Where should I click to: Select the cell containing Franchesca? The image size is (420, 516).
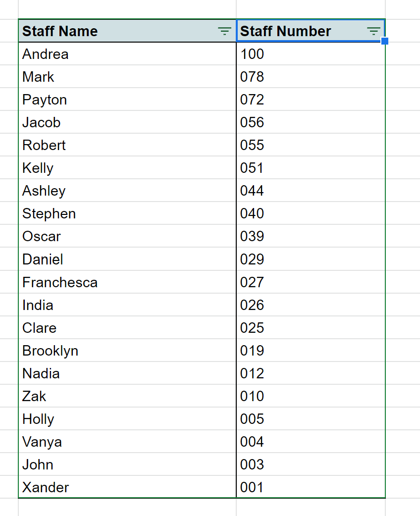127,282
